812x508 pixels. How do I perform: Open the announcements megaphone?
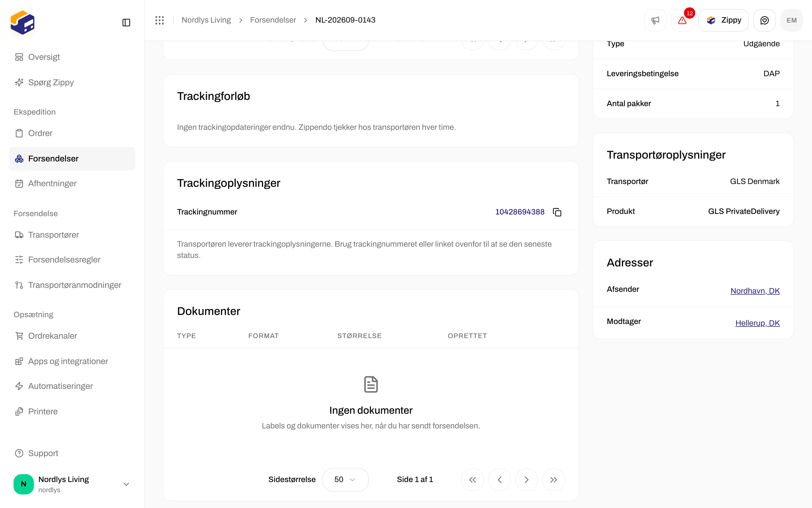[655, 20]
